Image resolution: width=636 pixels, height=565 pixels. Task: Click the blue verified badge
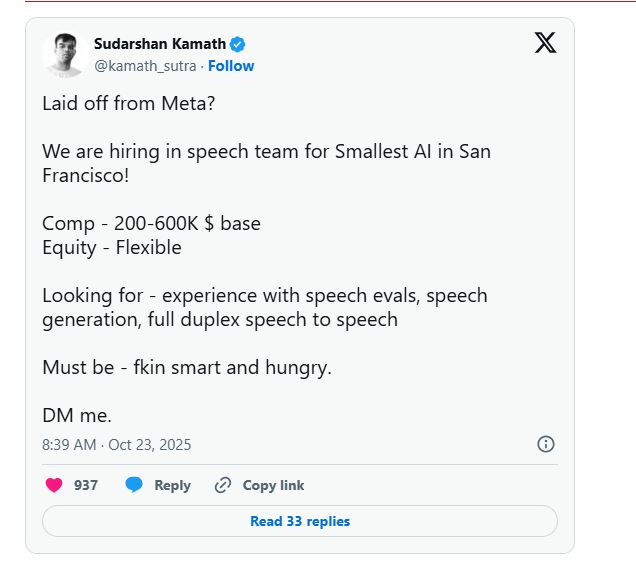pos(238,44)
